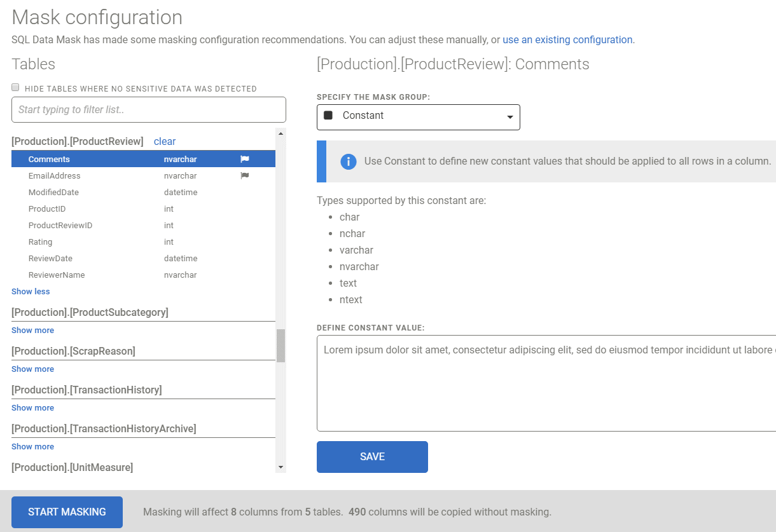Expand columns for [Production].[ProductSubcategory]

pos(32,330)
